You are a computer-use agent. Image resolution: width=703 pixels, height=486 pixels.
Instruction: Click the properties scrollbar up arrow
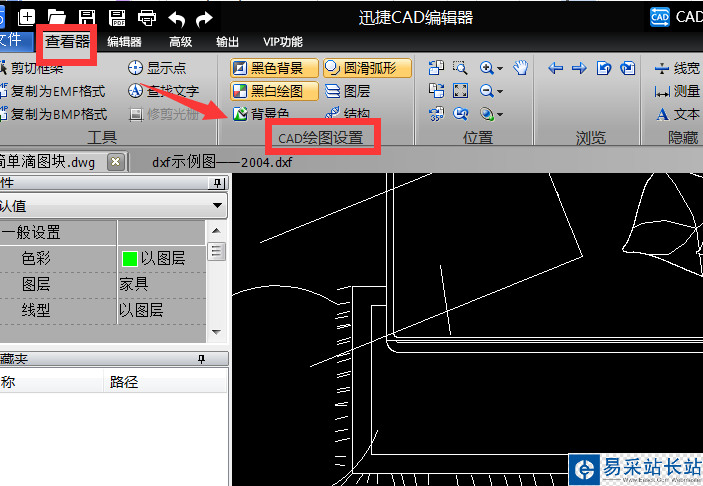[x=216, y=231]
